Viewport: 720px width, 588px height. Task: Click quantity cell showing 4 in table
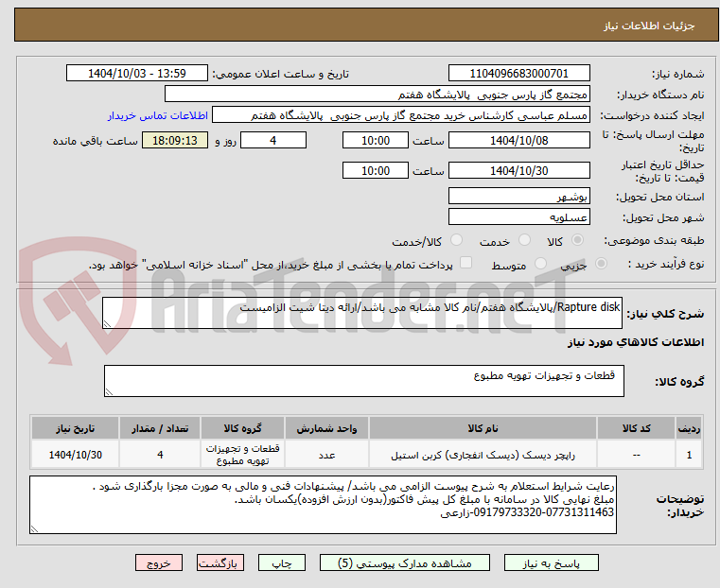(160, 455)
